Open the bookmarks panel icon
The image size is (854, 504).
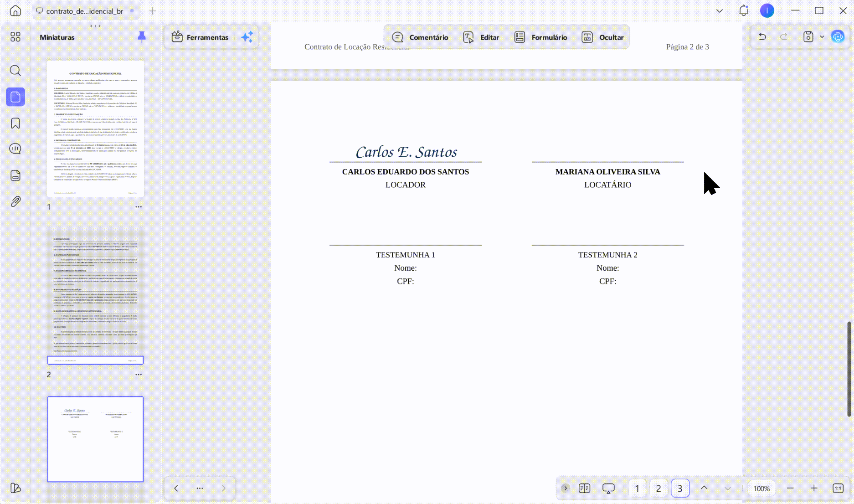[x=15, y=123]
